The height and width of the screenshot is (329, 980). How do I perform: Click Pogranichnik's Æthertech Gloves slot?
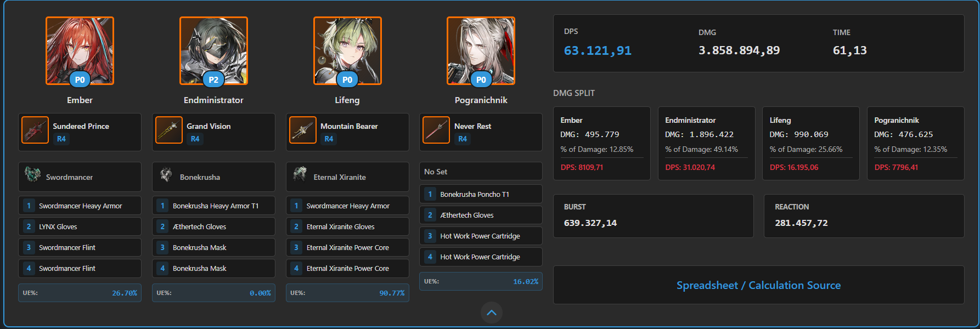click(481, 215)
